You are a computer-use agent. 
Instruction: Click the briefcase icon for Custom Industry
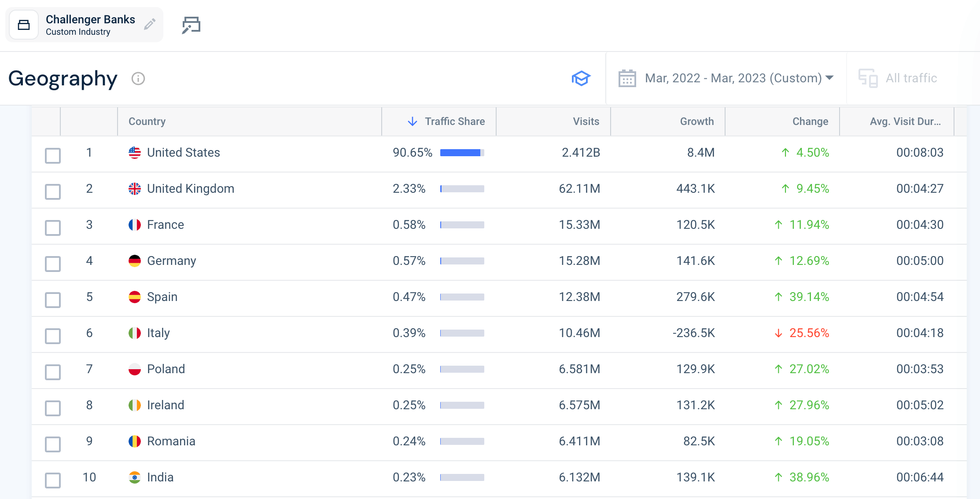24,25
